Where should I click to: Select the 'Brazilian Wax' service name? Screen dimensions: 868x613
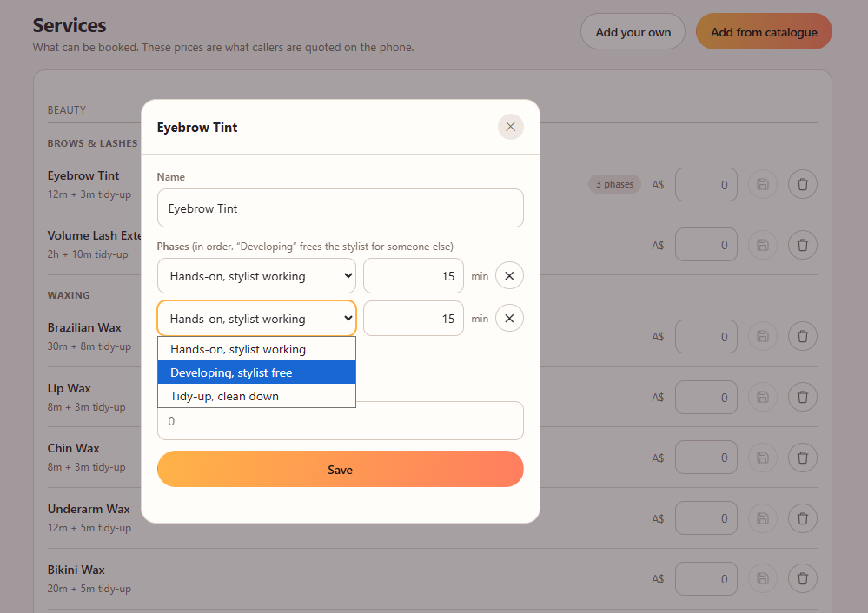tap(84, 327)
